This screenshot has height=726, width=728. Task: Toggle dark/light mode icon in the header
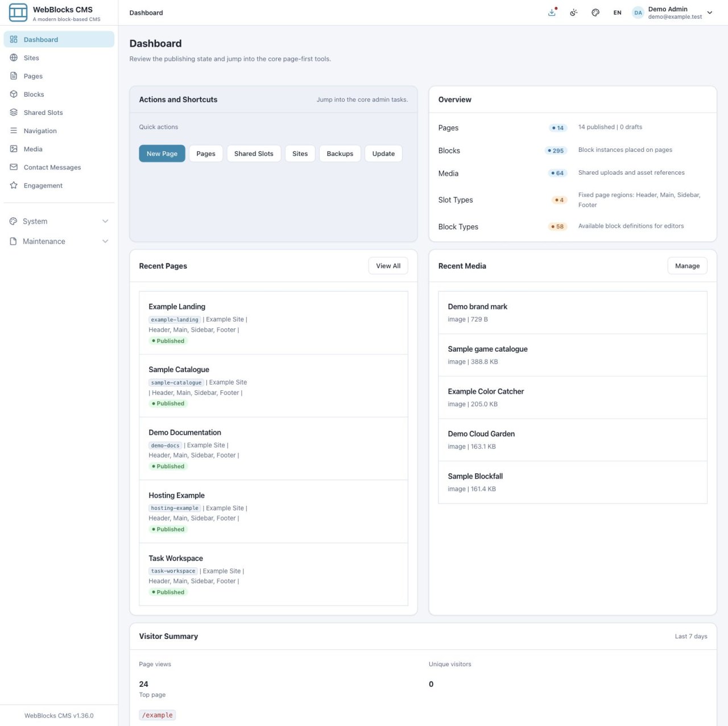coord(574,13)
